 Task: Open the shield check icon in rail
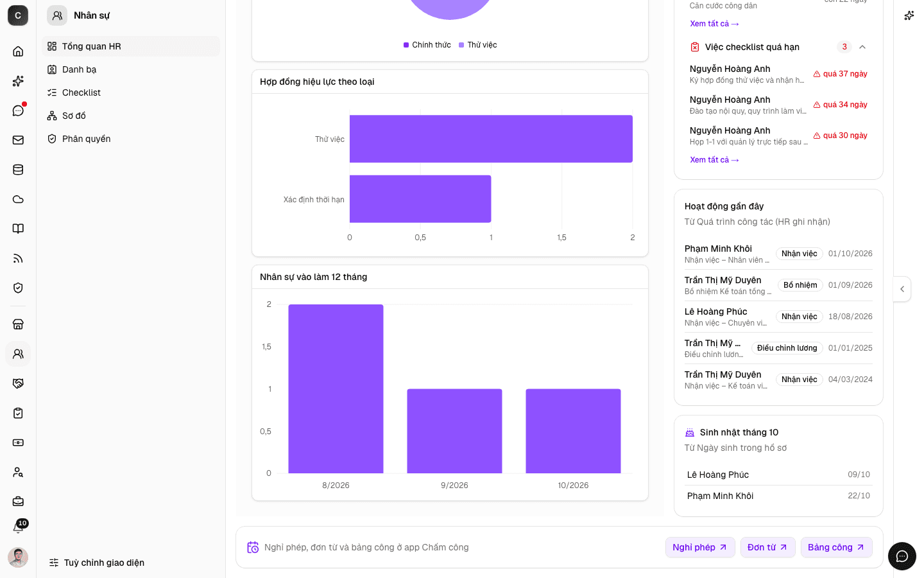point(18,288)
